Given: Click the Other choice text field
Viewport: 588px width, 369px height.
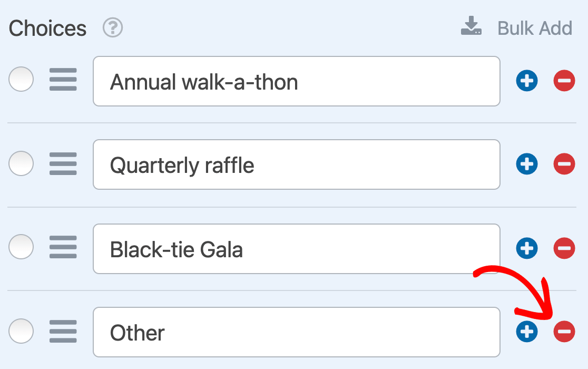Looking at the screenshot, I should [x=297, y=332].
